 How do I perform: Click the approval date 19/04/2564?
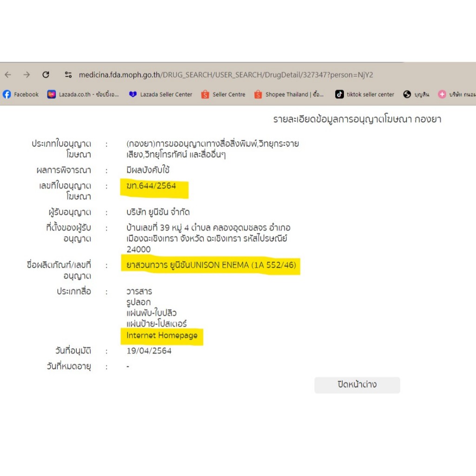[149, 351]
